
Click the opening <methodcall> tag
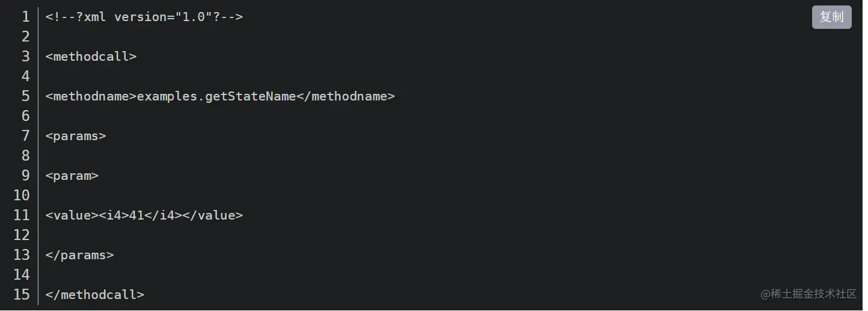click(x=91, y=57)
